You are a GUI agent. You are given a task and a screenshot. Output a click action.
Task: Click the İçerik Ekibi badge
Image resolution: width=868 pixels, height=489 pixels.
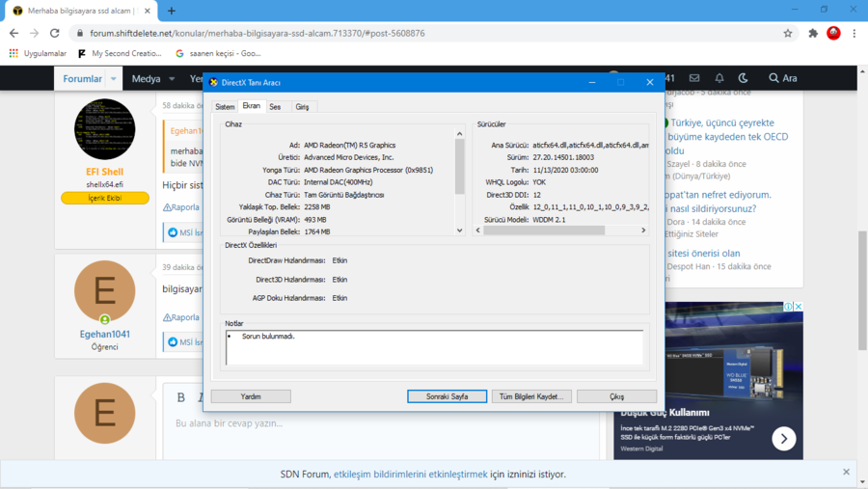(104, 198)
